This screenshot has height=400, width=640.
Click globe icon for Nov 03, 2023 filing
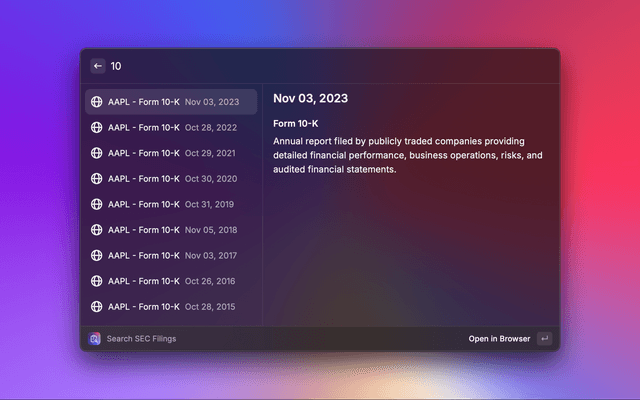(96, 102)
